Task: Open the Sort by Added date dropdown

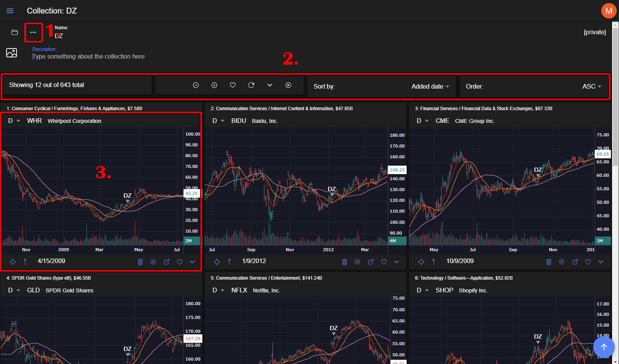Action: point(430,86)
